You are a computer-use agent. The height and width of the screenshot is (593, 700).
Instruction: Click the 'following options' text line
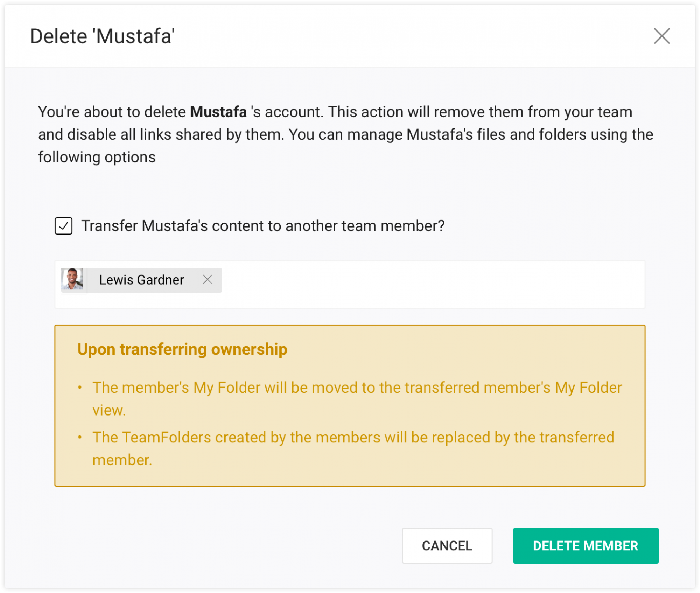click(x=97, y=157)
